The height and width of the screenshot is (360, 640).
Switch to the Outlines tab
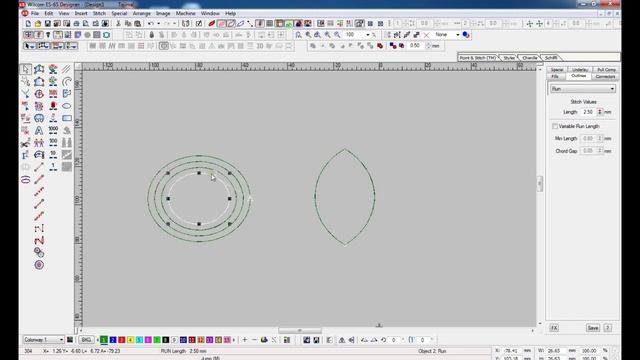(x=578, y=76)
